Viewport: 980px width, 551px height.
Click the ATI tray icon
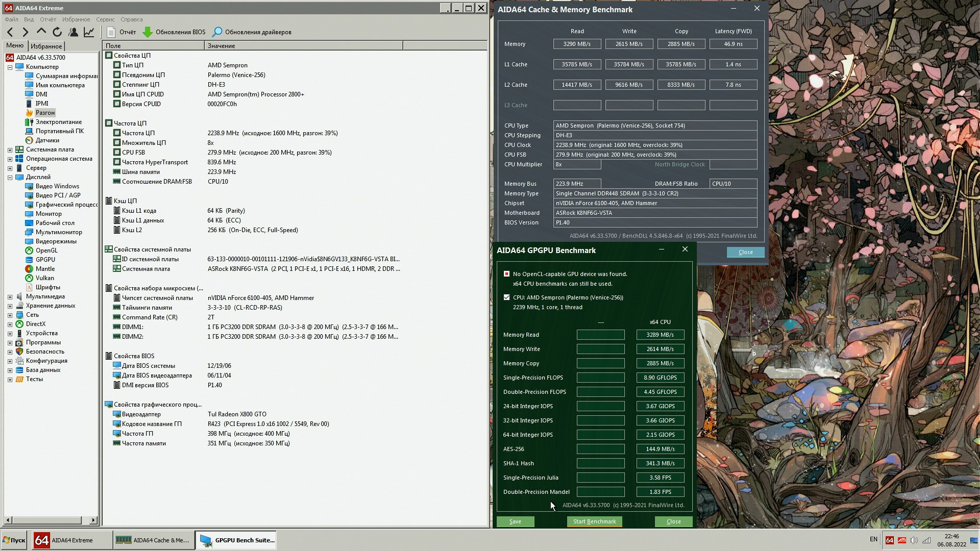pyautogui.click(x=902, y=540)
